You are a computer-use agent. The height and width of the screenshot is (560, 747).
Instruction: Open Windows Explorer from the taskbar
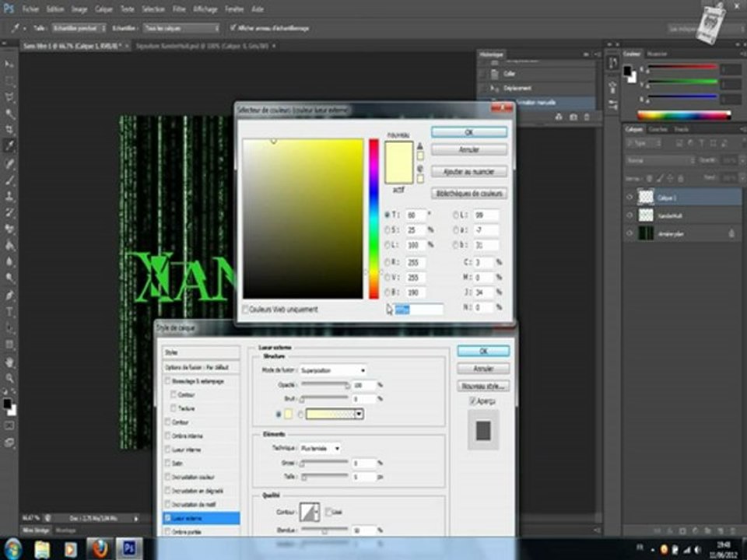pos(42,549)
